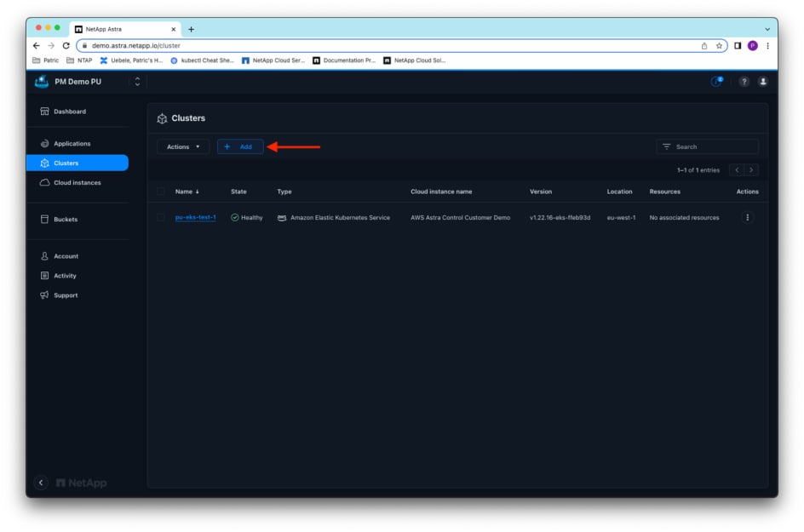The height and width of the screenshot is (532, 804).
Task: Click the Type column header
Action: tap(284, 192)
